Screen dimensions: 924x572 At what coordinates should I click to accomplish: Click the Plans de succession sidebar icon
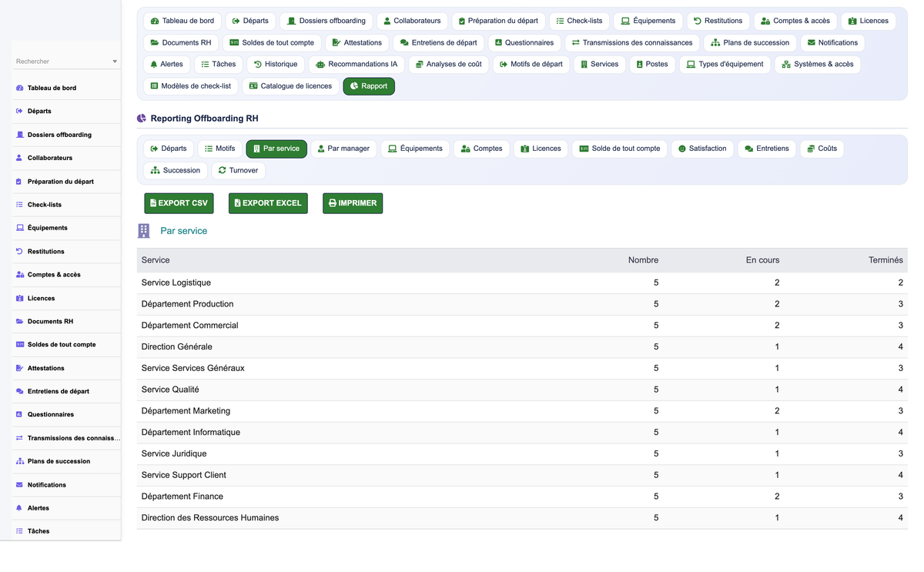19,461
